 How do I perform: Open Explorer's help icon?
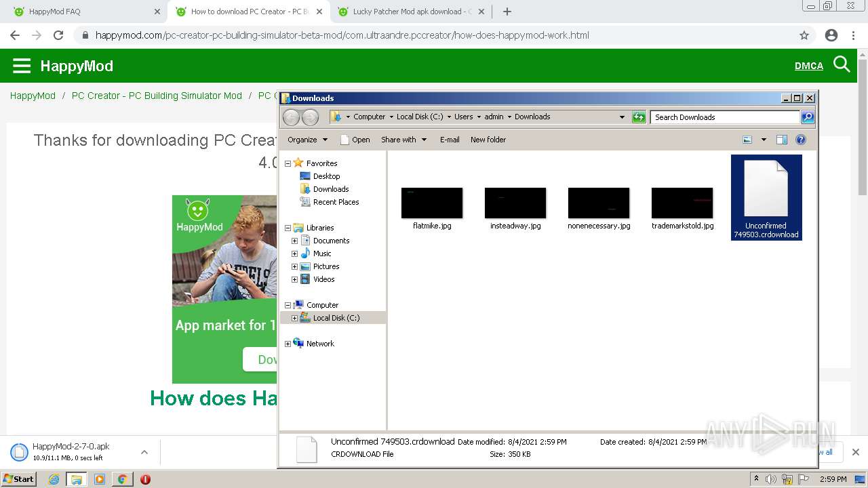[x=800, y=140]
